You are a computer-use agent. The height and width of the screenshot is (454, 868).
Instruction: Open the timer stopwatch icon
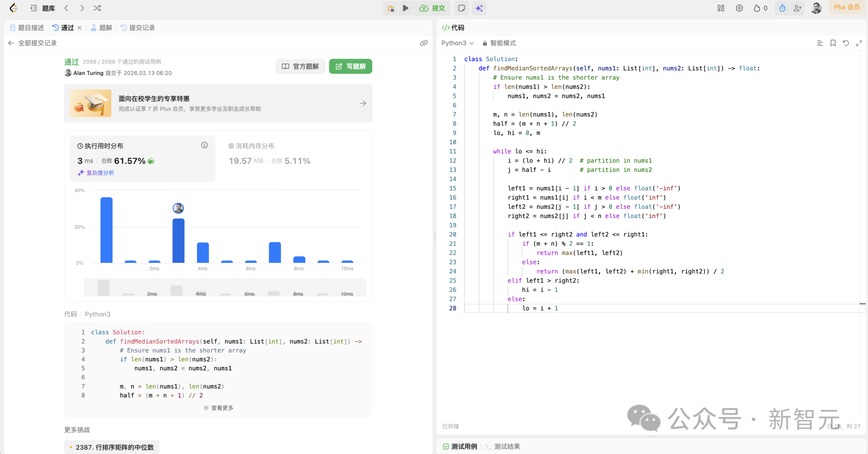tap(782, 8)
